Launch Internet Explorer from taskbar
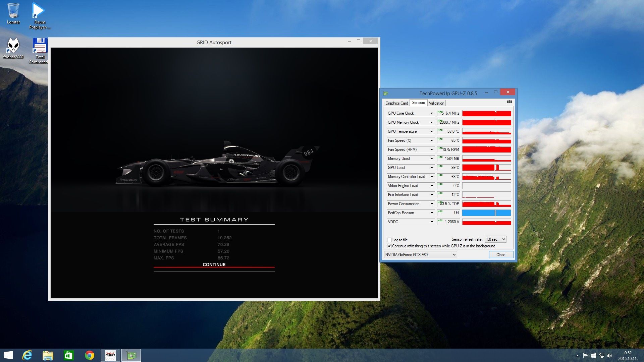Image resolution: width=644 pixels, height=362 pixels. pos(27,355)
